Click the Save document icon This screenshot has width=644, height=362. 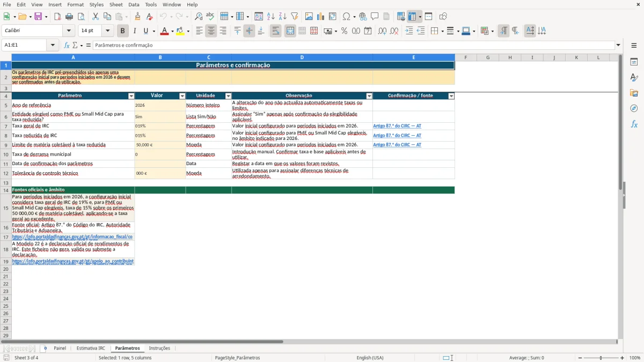(x=38, y=17)
